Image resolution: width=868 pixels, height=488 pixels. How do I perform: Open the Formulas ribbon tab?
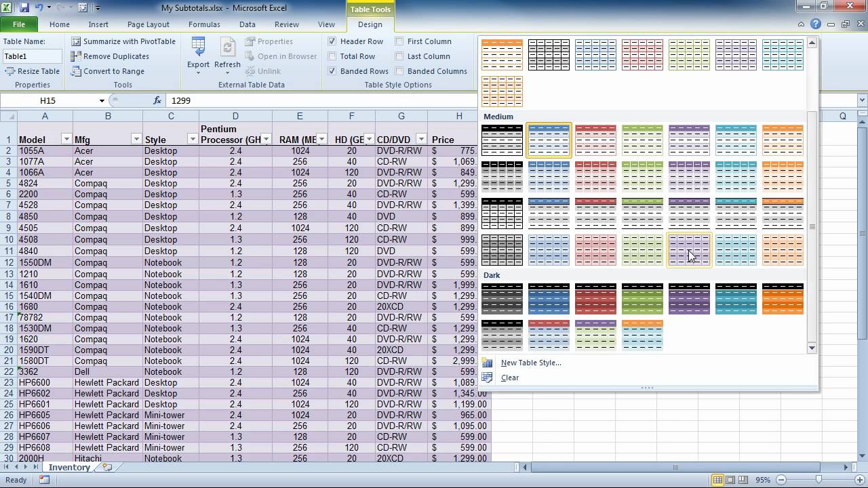coord(204,24)
